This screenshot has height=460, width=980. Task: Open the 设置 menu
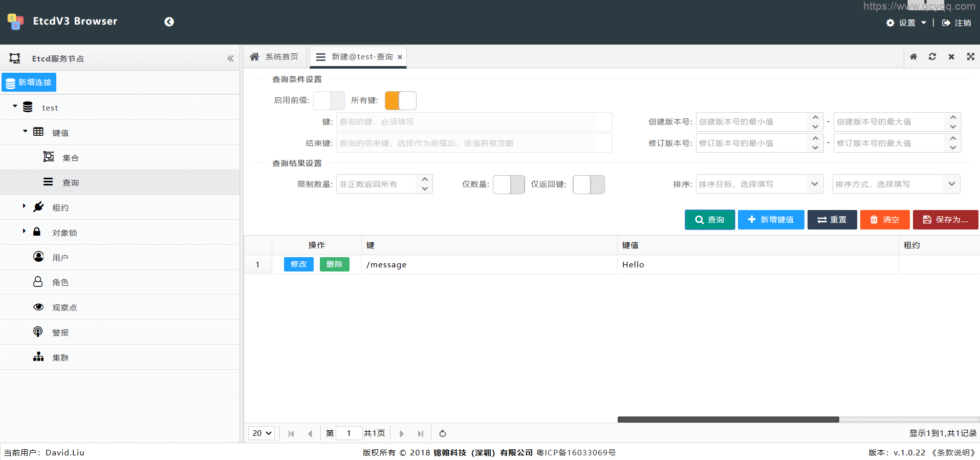pyautogui.click(x=907, y=23)
